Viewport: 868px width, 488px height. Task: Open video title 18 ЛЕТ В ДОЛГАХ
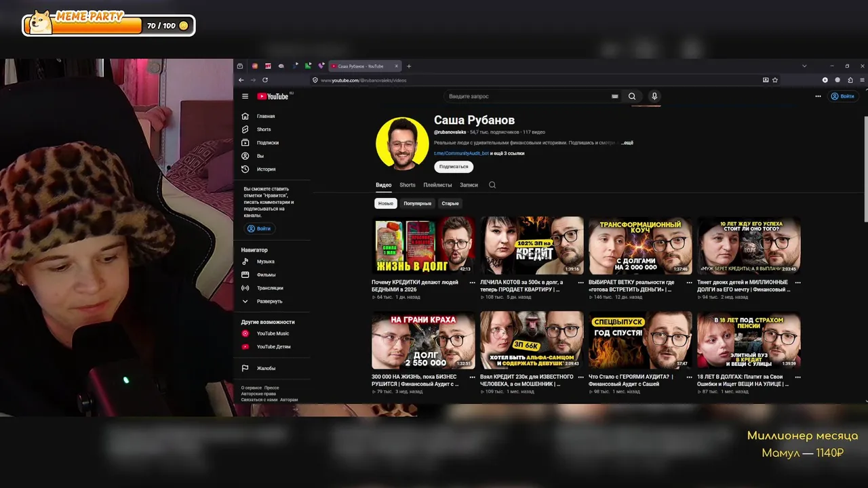743,380
